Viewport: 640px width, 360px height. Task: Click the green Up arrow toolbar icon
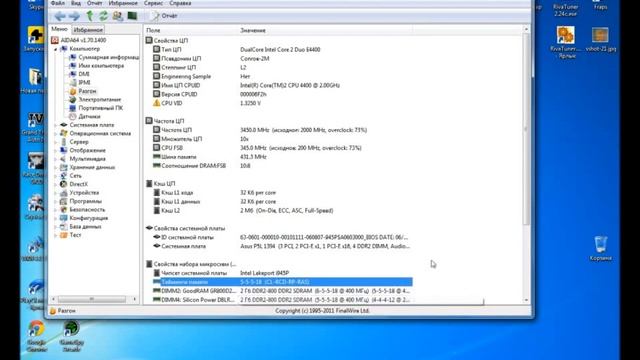click(x=89, y=16)
